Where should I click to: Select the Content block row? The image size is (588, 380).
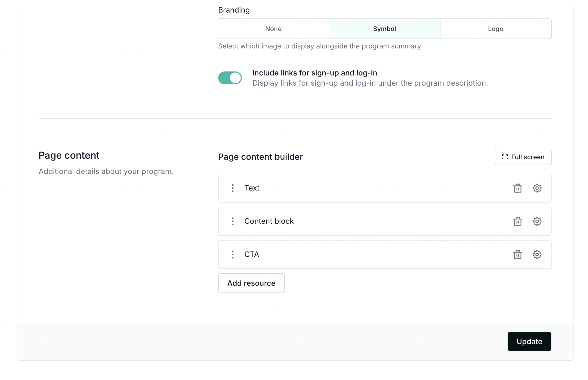point(375,221)
